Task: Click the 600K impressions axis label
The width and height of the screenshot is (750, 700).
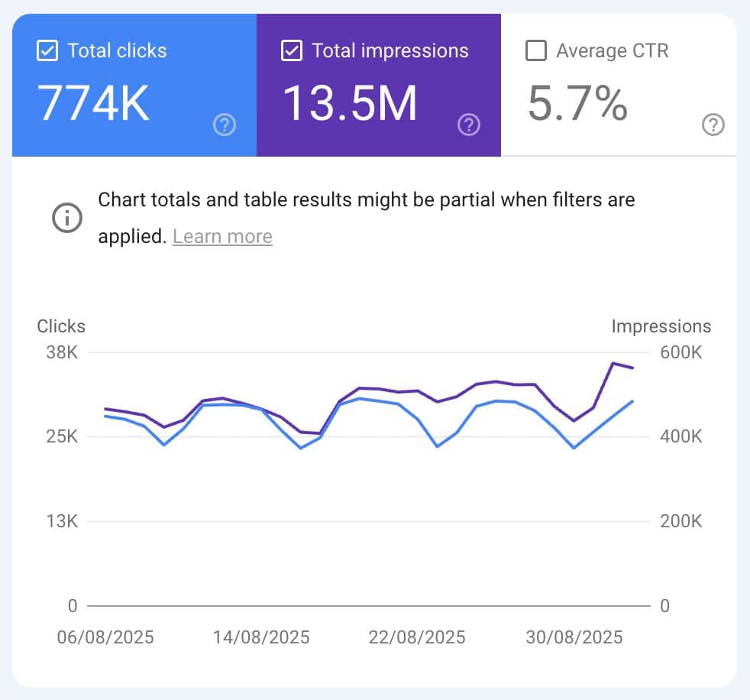Action: 681,353
